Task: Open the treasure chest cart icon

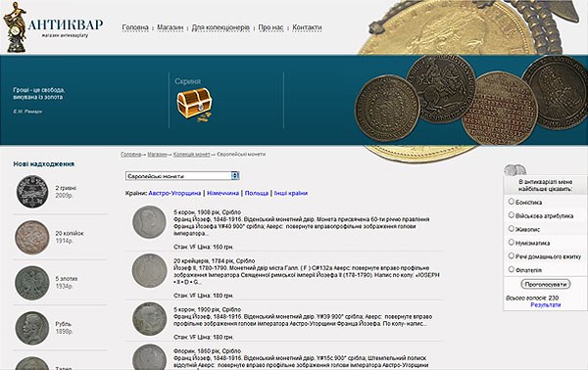Action: pyautogui.click(x=194, y=105)
